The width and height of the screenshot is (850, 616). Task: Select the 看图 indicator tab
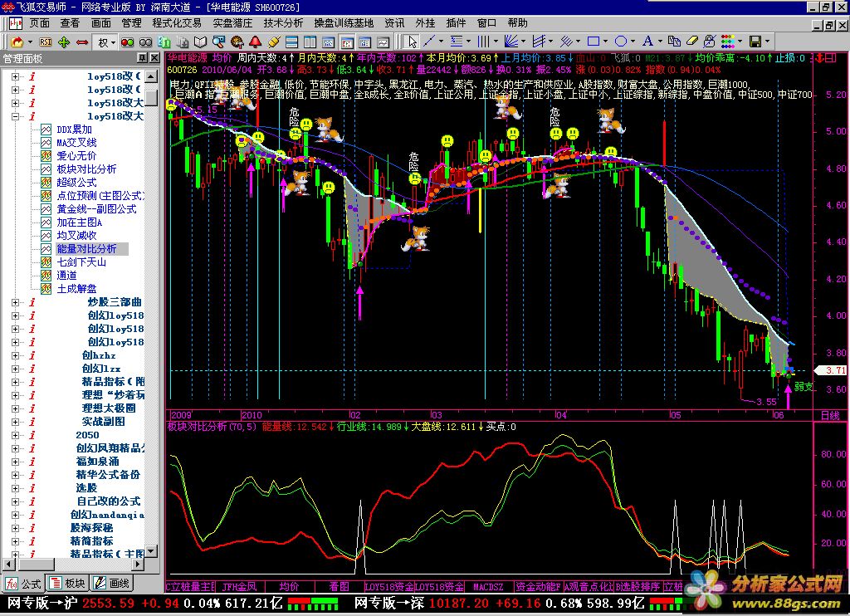click(x=339, y=587)
